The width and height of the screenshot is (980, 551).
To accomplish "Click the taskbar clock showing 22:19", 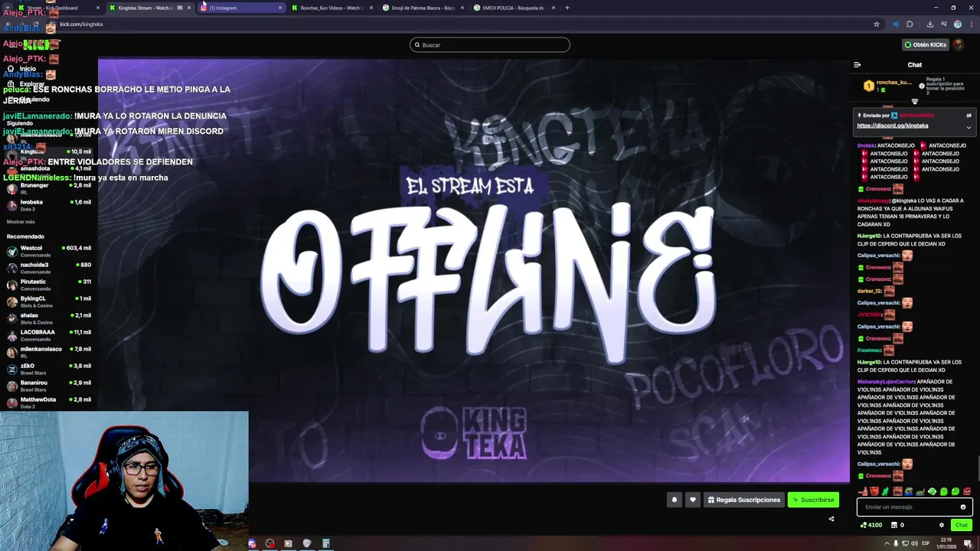I will tap(946, 543).
